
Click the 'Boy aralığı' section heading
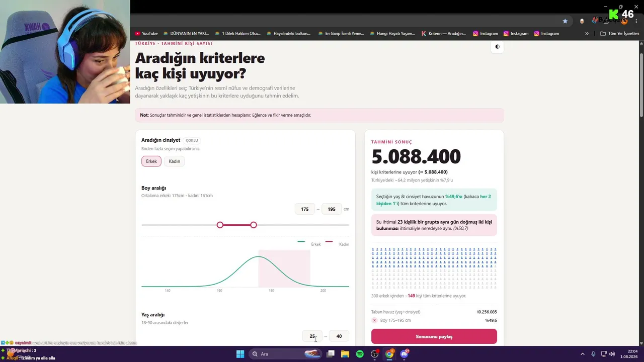point(153,188)
